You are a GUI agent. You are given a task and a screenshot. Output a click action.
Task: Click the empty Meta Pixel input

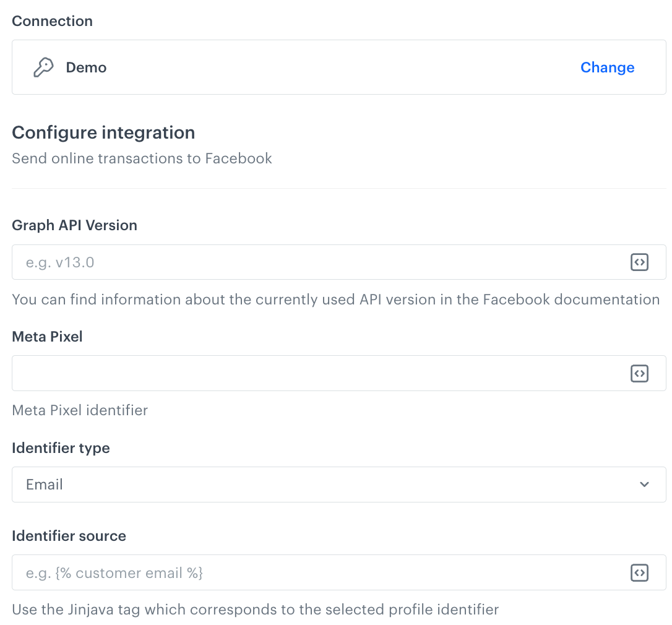coord(309,373)
